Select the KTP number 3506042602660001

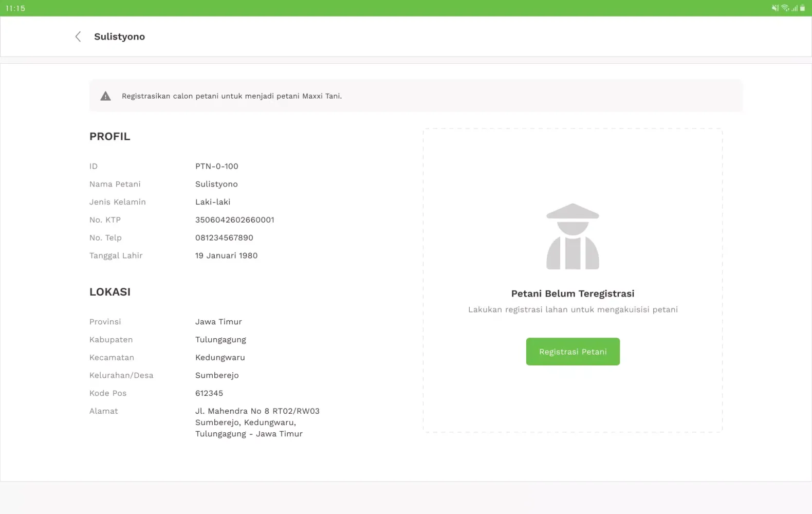click(235, 220)
